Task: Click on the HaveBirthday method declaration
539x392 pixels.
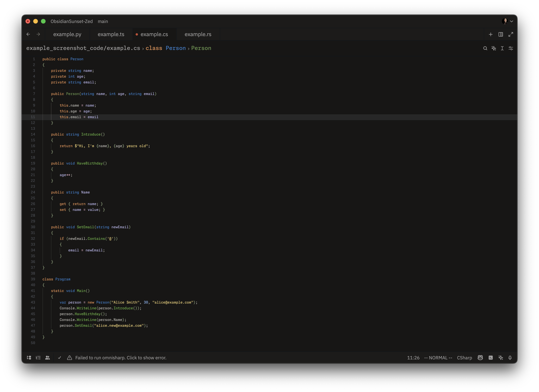Action: (x=90, y=163)
